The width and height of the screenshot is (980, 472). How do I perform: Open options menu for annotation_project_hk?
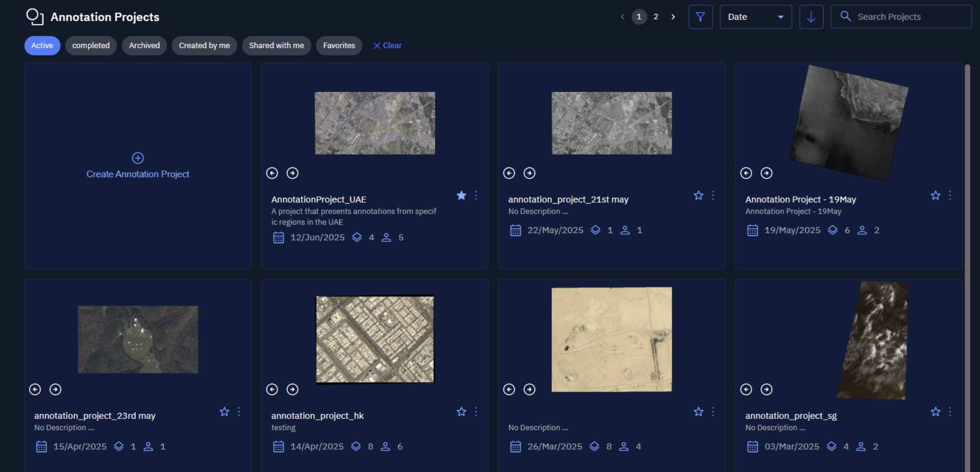pyautogui.click(x=475, y=411)
